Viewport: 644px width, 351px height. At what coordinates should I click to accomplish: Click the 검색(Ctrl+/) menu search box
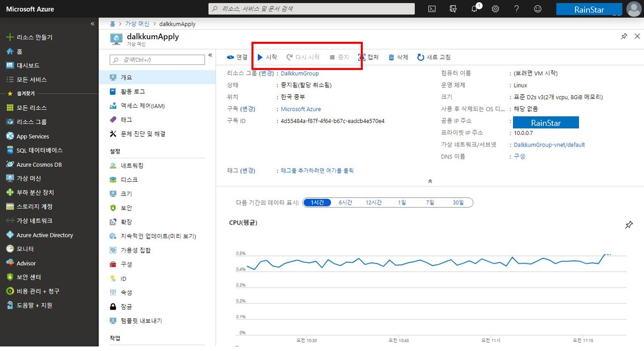(x=157, y=59)
